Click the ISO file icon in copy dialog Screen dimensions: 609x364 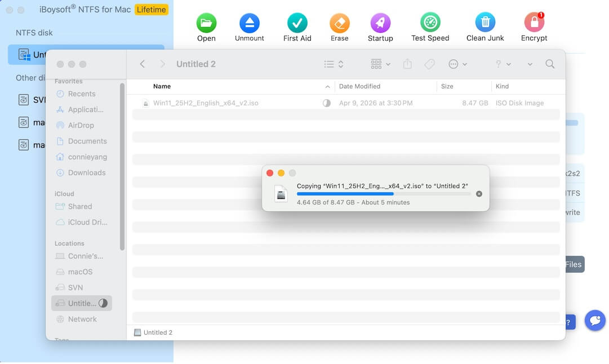click(x=281, y=193)
